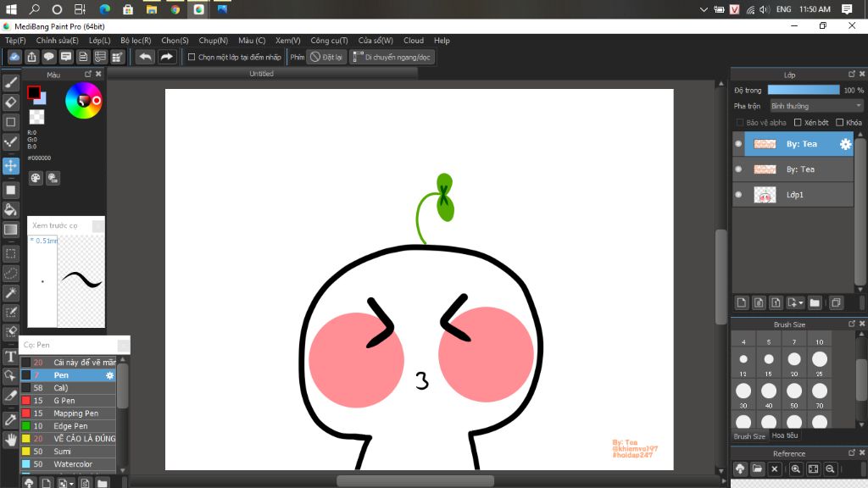Open the Pha trộn blend mode dropdown
This screenshot has height=488, width=868.
(x=816, y=106)
